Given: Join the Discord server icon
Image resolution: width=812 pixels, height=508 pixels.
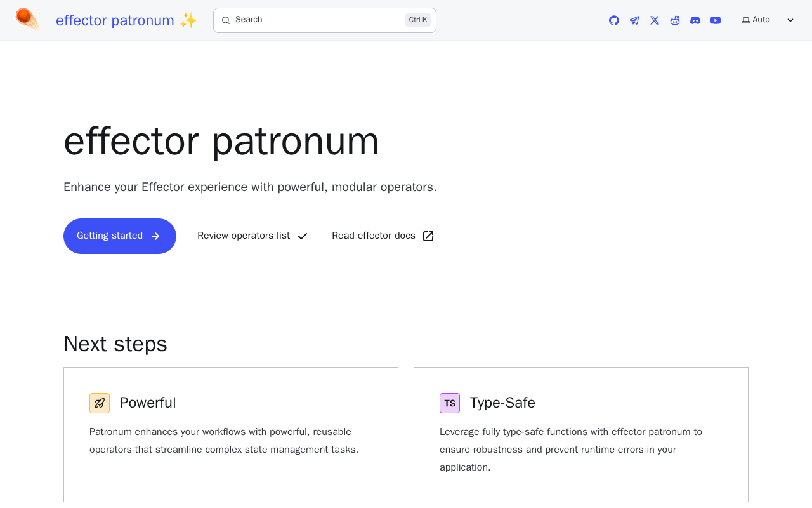Looking at the screenshot, I should tap(695, 20).
